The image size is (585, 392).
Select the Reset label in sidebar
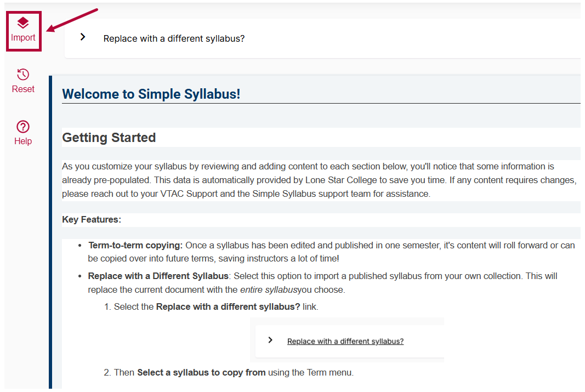[x=23, y=89]
